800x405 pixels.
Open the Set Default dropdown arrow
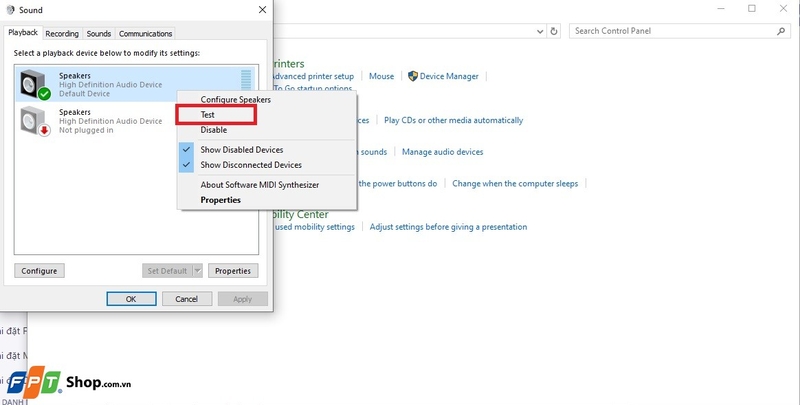(x=197, y=271)
